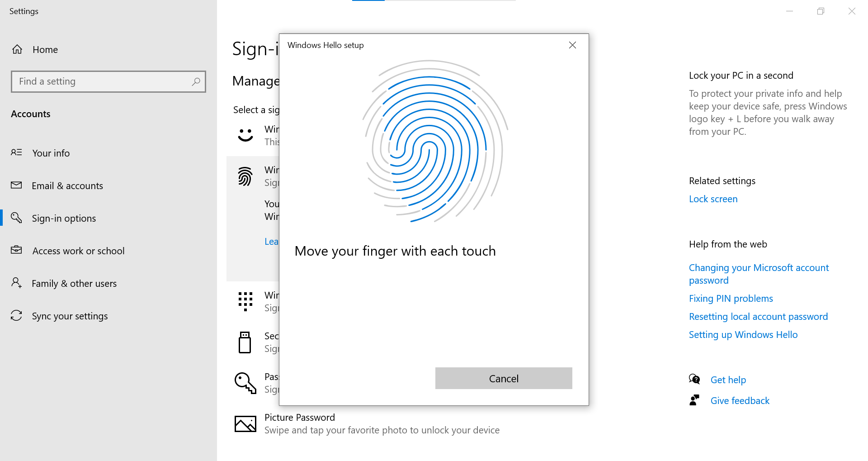
Task: Click inside the Find a setting field
Action: click(90, 81)
